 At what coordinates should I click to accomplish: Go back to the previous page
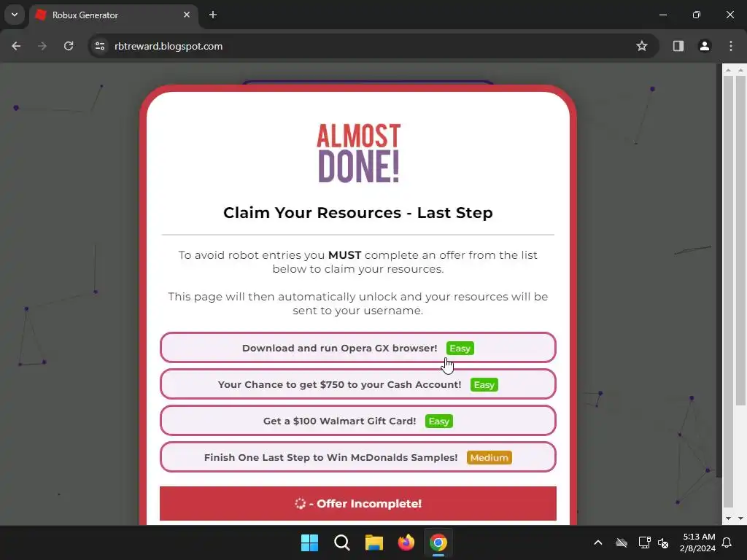coord(16,46)
